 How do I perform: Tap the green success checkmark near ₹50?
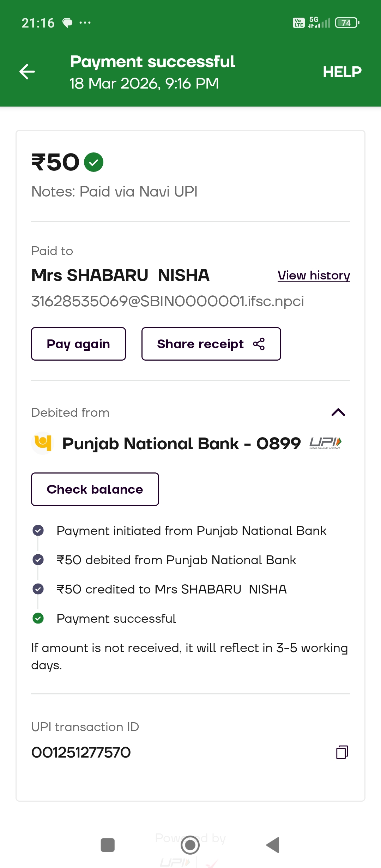(x=93, y=162)
